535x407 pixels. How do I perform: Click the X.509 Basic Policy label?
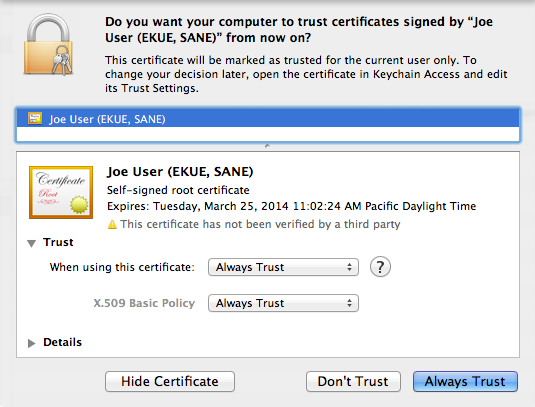coord(144,303)
